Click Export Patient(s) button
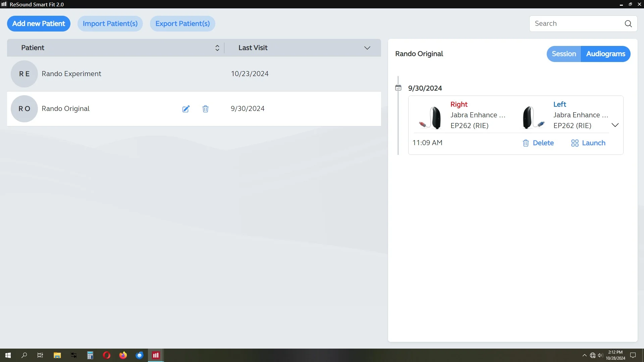The image size is (644, 362). pos(182,24)
